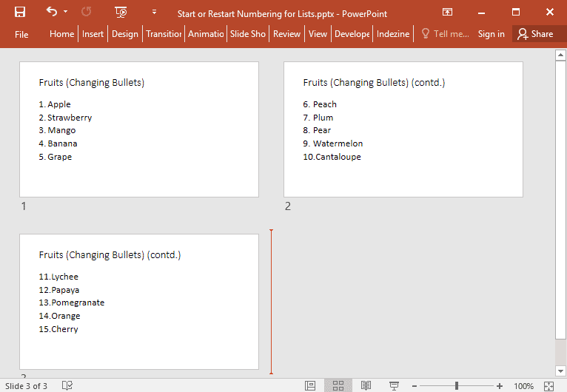567x392 pixels.
Task: Open the File menu
Action: pos(21,34)
